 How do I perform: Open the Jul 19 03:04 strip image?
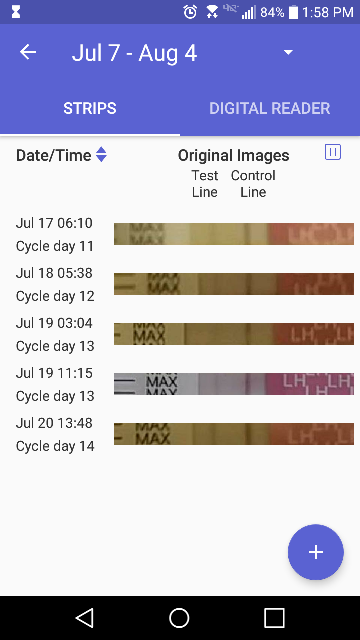[234, 334]
